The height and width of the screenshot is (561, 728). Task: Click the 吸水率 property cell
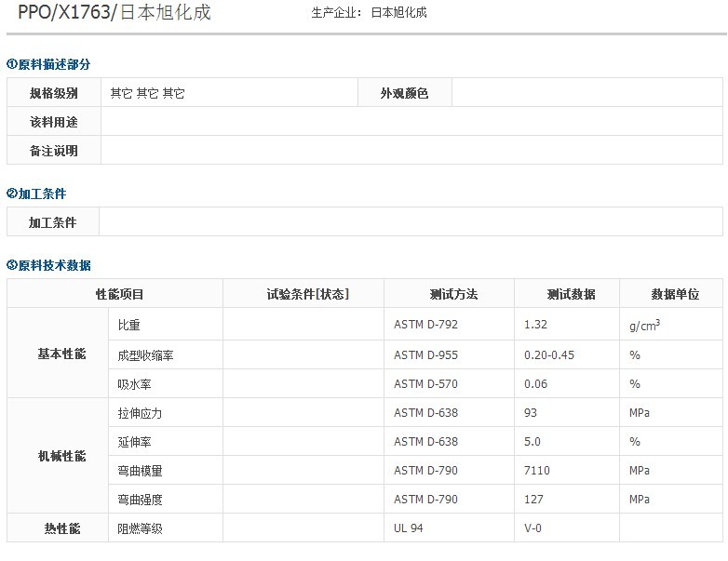point(166,383)
